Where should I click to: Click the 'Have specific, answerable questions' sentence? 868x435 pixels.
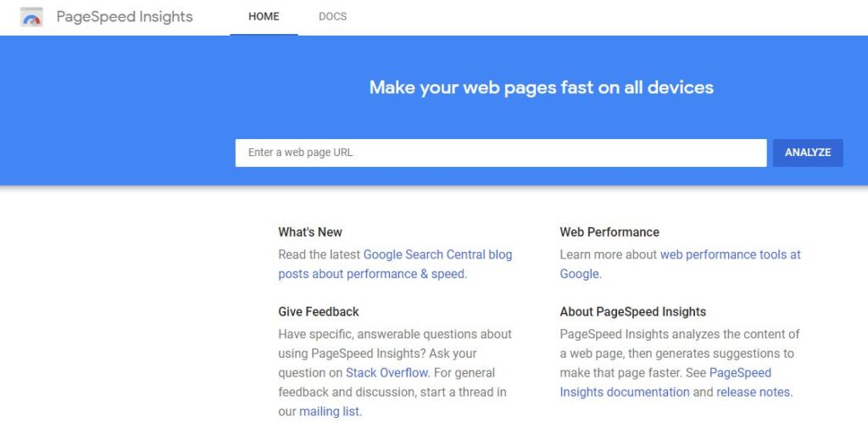pos(395,334)
